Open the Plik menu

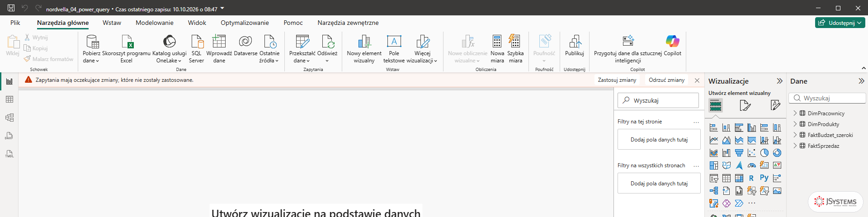click(x=15, y=23)
